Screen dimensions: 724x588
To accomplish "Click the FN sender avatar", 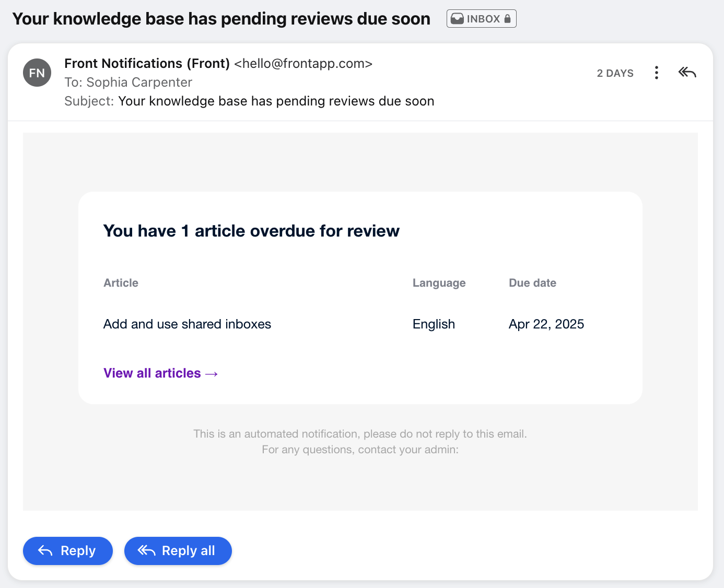I will (37, 73).
